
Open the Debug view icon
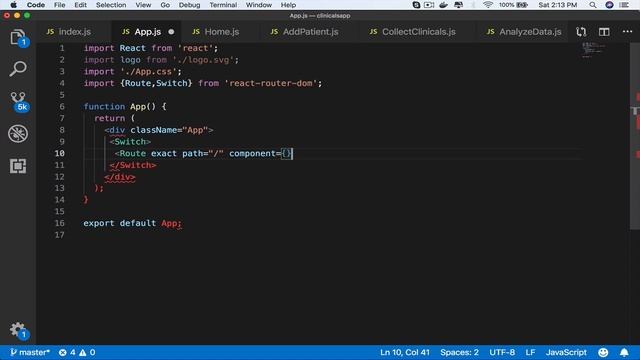coord(18,133)
